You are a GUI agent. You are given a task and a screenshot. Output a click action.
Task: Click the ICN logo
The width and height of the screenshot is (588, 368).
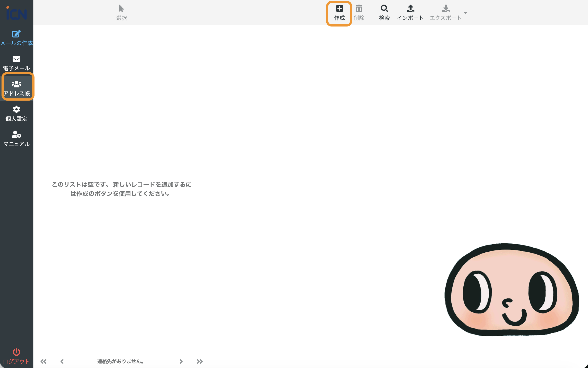(16, 13)
